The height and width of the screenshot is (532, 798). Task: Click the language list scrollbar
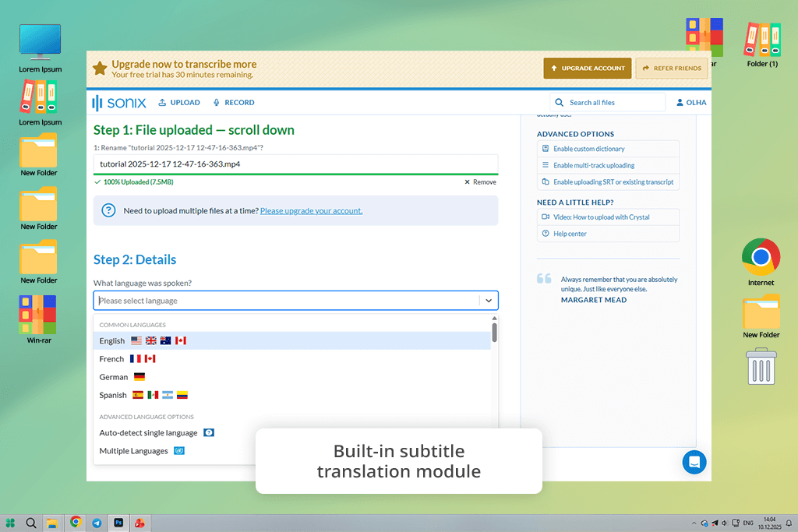(494, 332)
